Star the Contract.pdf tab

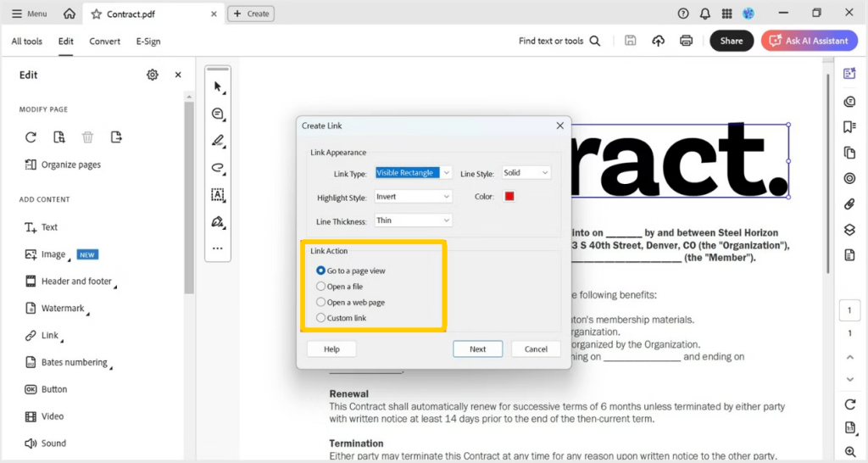click(x=97, y=14)
